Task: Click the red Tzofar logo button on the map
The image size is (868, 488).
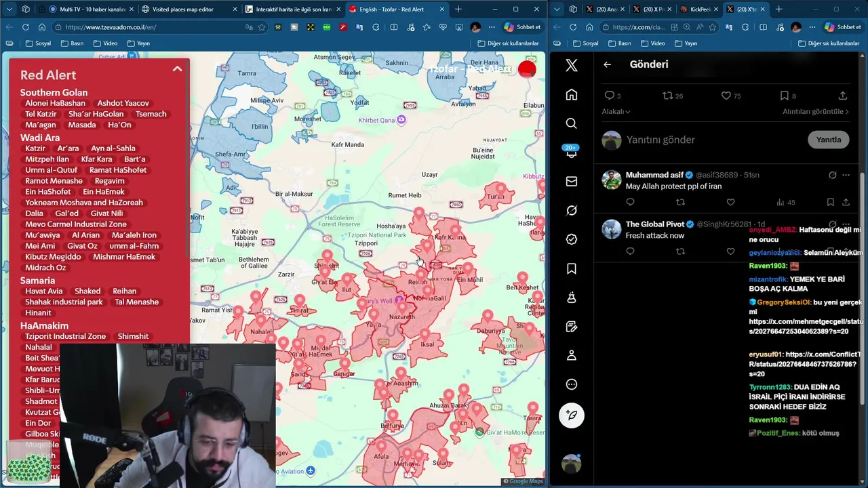Action: [x=527, y=69]
